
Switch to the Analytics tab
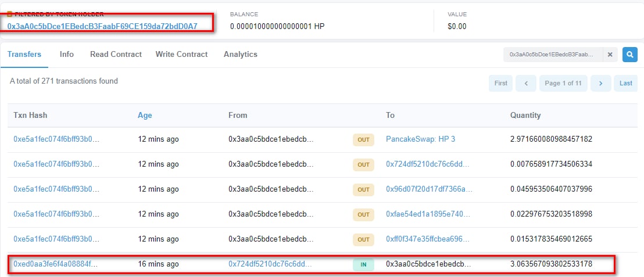coord(240,54)
